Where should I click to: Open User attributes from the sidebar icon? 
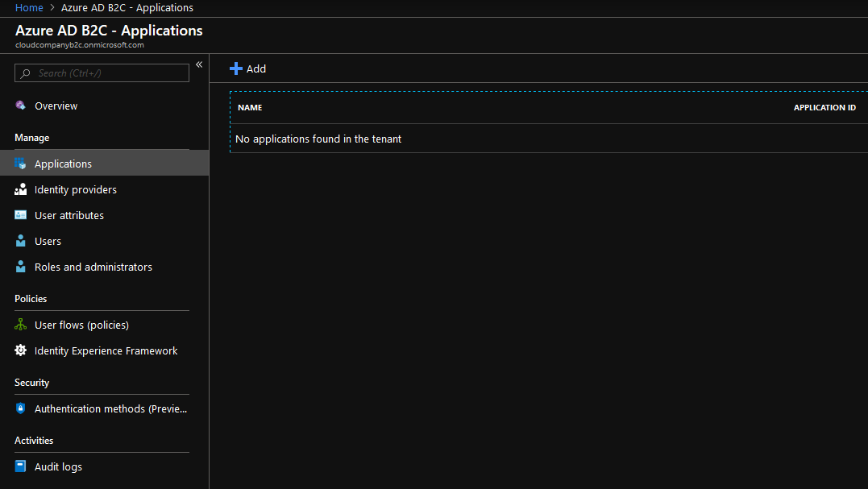(x=19, y=215)
